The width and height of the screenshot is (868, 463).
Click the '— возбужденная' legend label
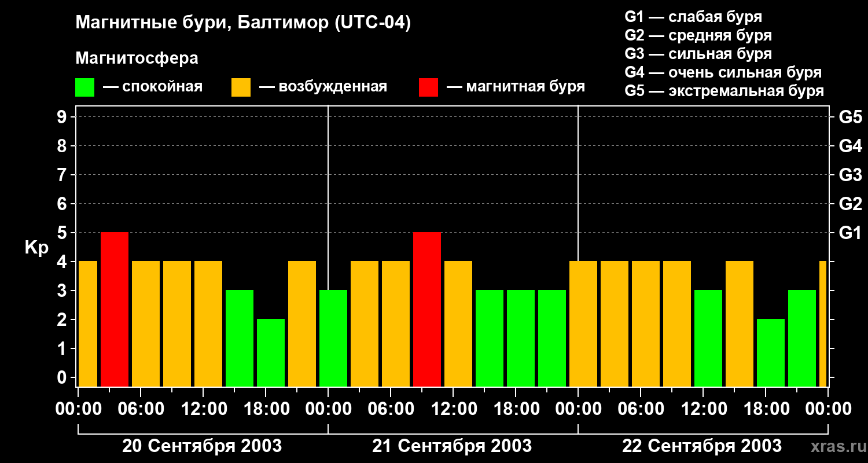point(323,87)
